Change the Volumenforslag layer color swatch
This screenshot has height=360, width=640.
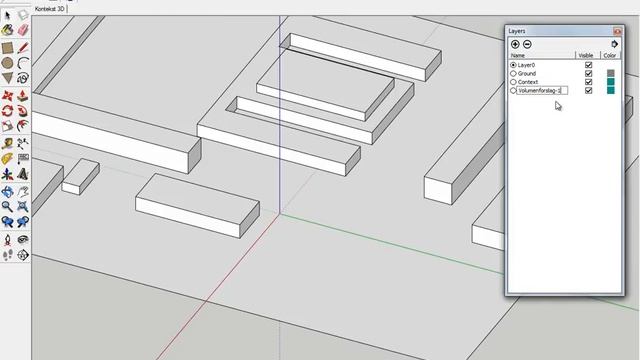click(611, 90)
